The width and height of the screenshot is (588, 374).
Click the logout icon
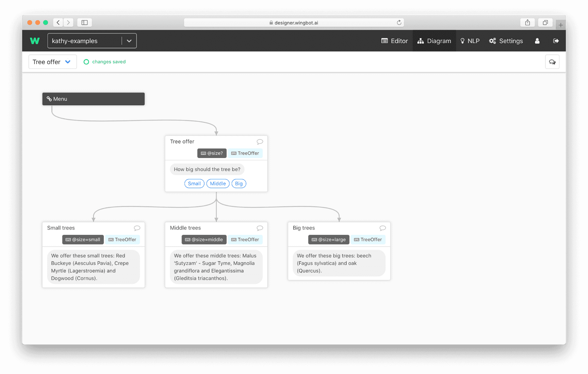tap(556, 41)
